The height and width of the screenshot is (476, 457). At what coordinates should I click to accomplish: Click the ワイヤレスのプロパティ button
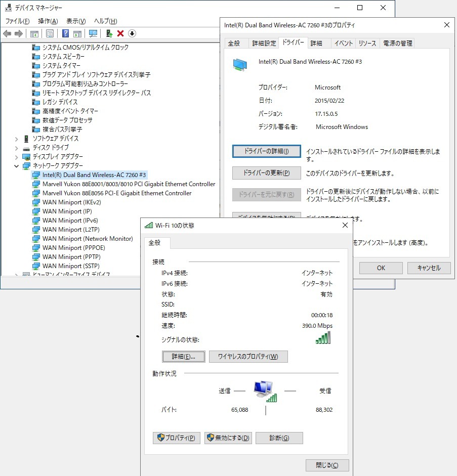(x=248, y=357)
